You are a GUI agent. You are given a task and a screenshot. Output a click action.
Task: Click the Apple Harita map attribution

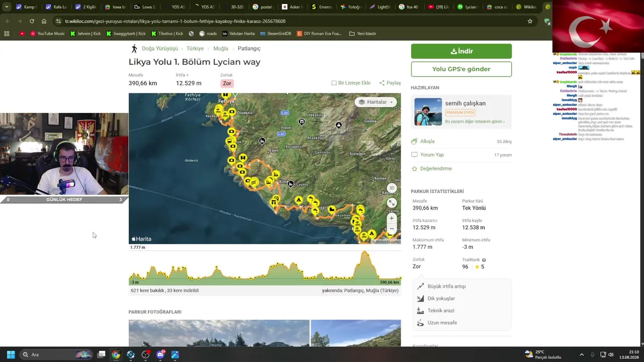click(141, 239)
